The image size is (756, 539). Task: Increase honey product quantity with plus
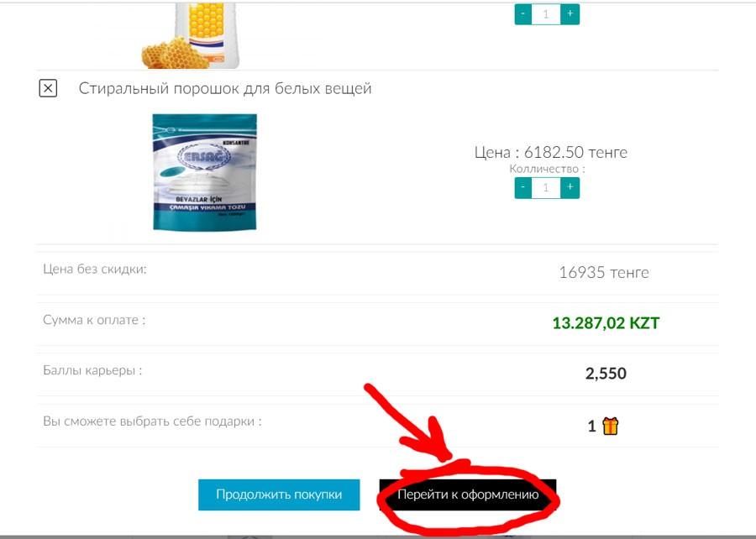point(570,13)
